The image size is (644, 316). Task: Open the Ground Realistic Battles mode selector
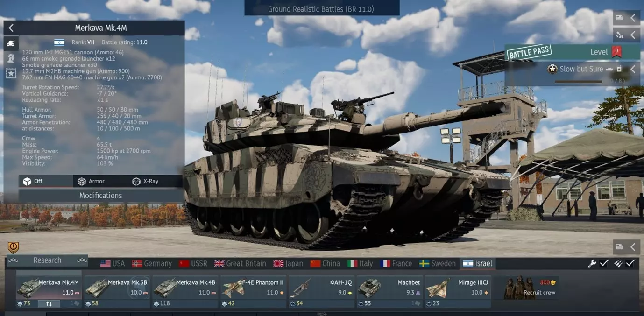point(321,9)
